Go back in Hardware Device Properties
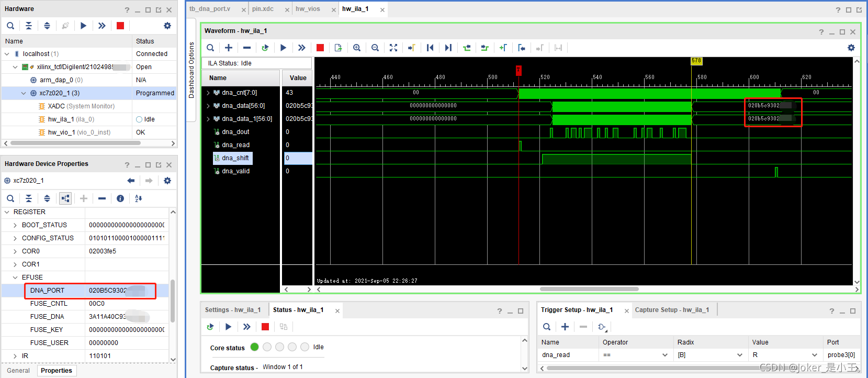Viewport: 868px width, 378px height. 131,181
